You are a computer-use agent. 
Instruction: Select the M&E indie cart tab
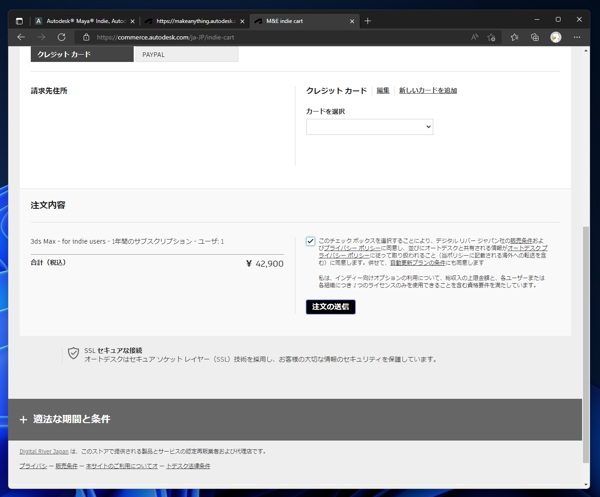click(304, 21)
